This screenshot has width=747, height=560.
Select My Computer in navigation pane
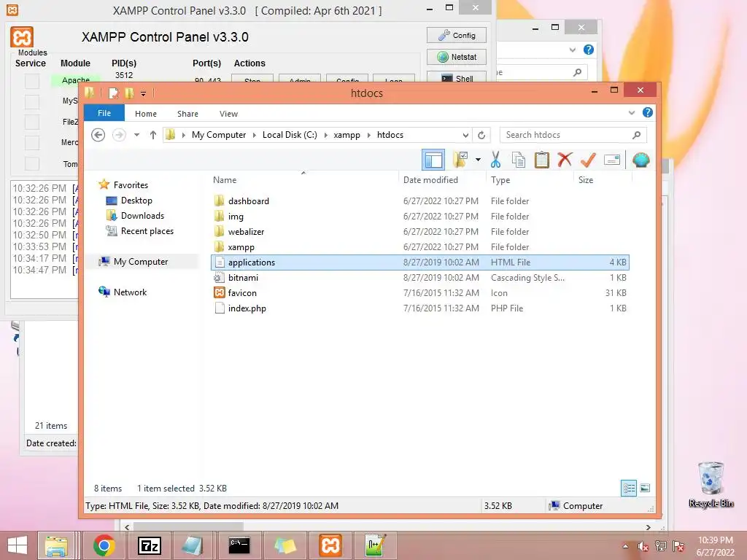click(x=141, y=262)
